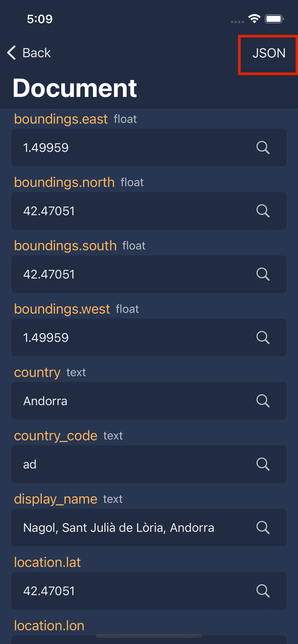The height and width of the screenshot is (644, 298).
Task: Tap the location.lon field label
Action: pos(49,626)
